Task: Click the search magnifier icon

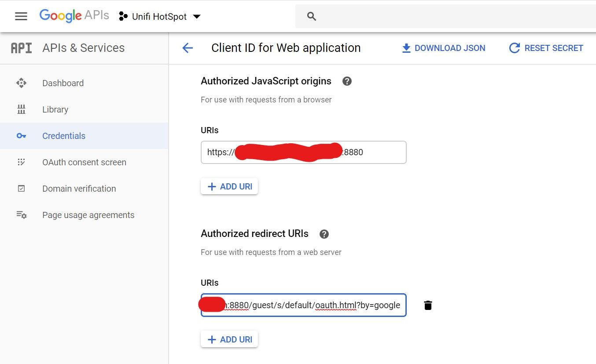Action: [312, 17]
